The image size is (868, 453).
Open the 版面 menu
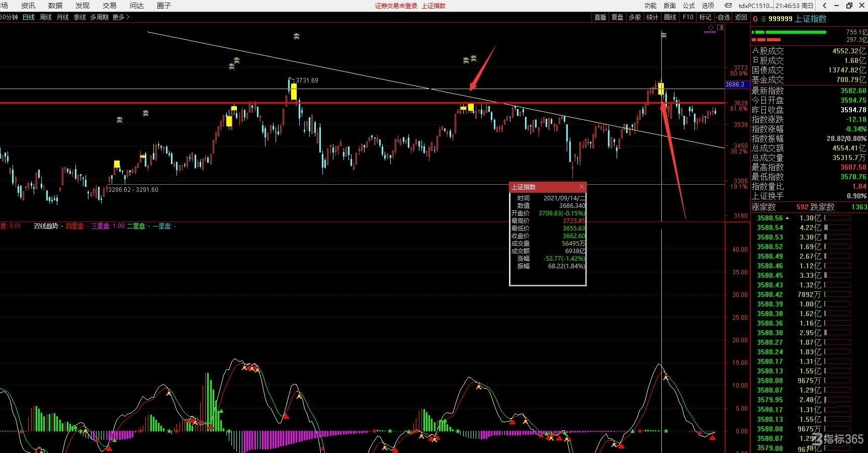670,6
